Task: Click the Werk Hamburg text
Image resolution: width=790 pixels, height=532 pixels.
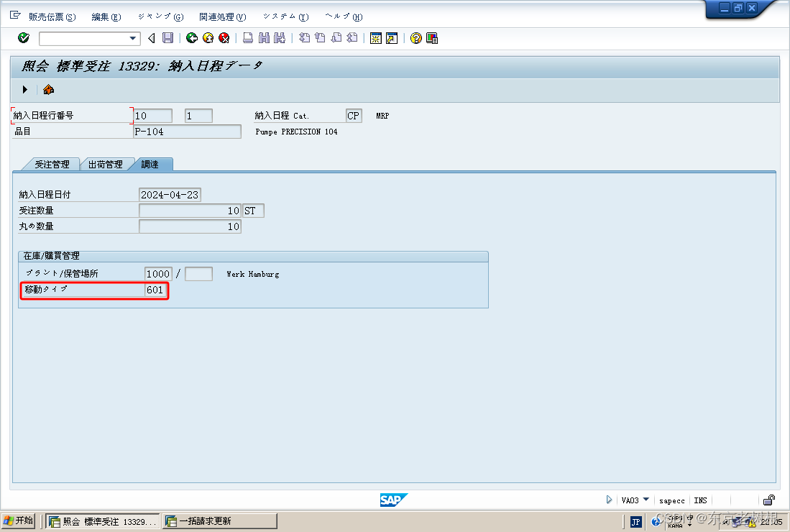Action: (252, 274)
